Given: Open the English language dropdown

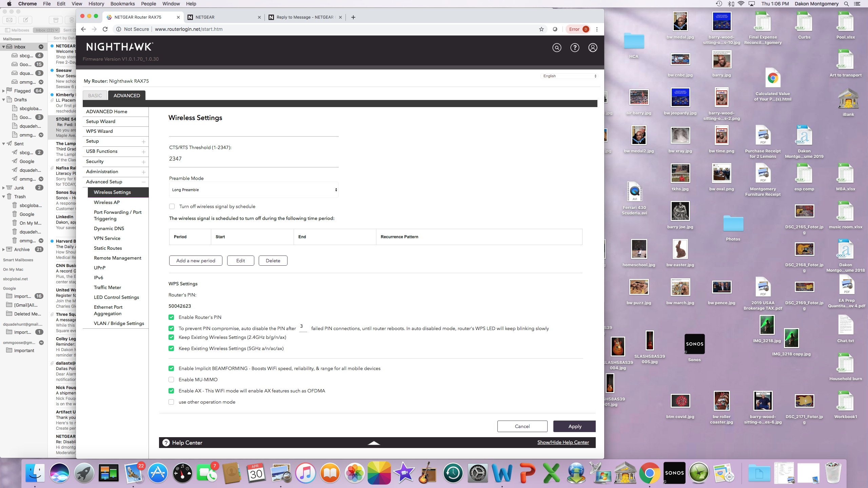Looking at the screenshot, I should (x=569, y=76).
